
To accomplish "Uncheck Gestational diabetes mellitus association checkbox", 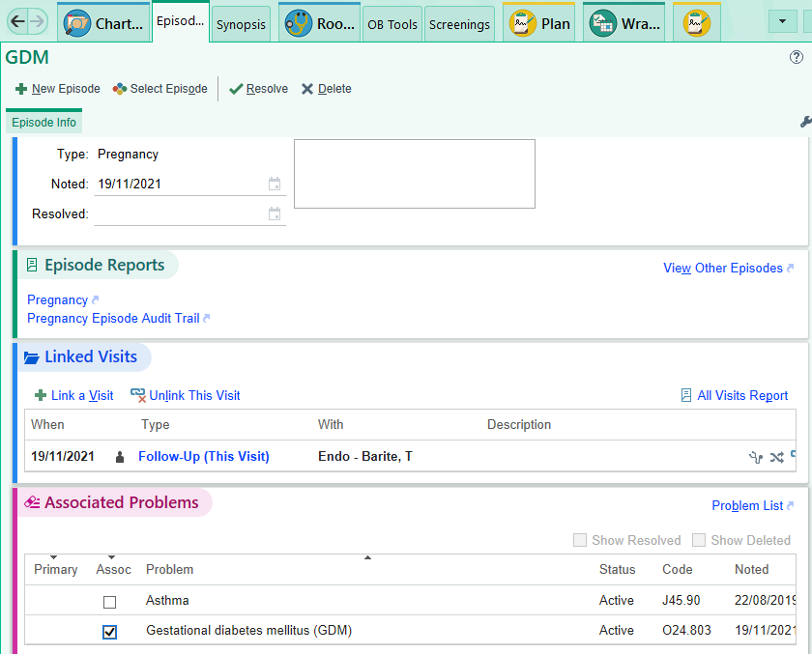I will pos(109,632).
